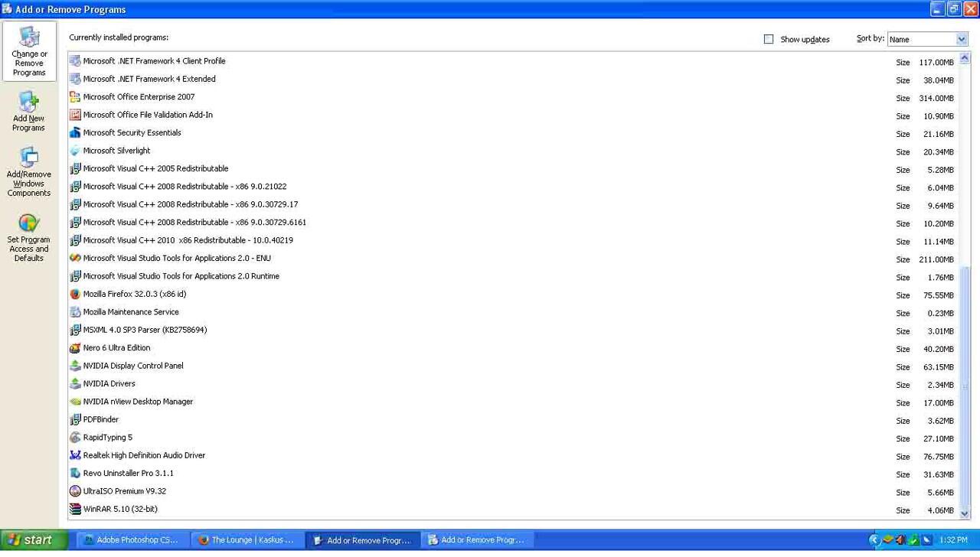The image size is (980, 557).
Task: Select Microsoft .NET Framework 4 Client Profile icon
Action: 75,61
